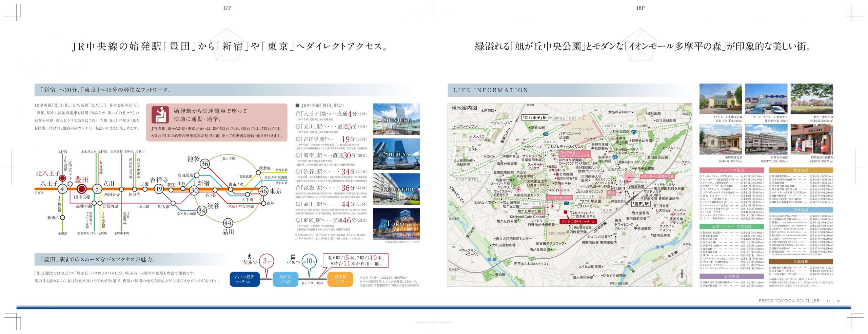Click the light blue 旭が丘バス停 box

[x=285, y=279]
